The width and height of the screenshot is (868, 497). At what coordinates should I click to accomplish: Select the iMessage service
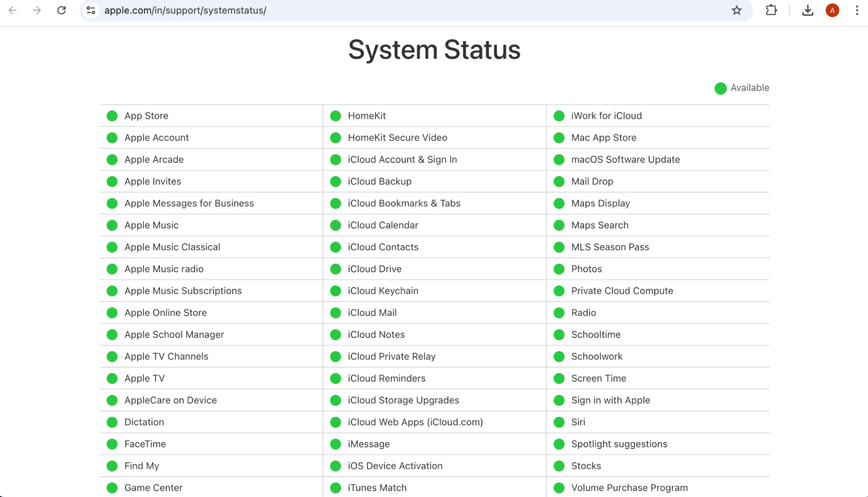pos(368,444)
